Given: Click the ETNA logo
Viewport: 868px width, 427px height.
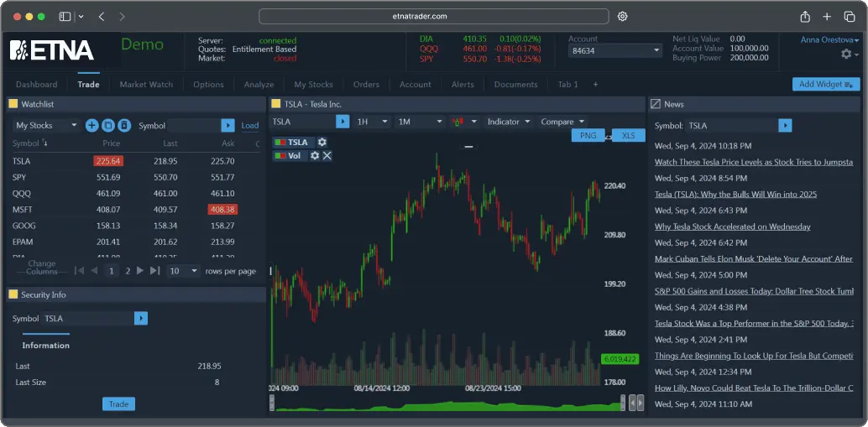Looking at the screenshot, I should click(51, 49).
